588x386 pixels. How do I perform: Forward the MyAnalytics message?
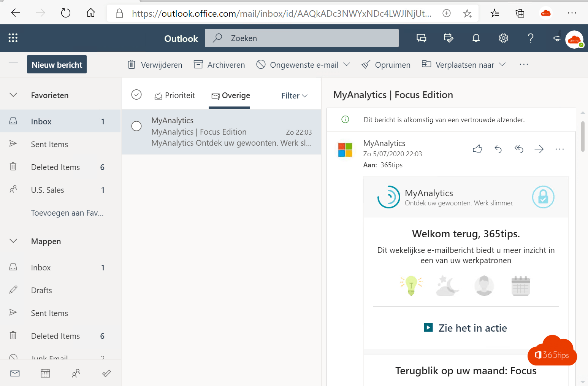click(x=539, y=149)
